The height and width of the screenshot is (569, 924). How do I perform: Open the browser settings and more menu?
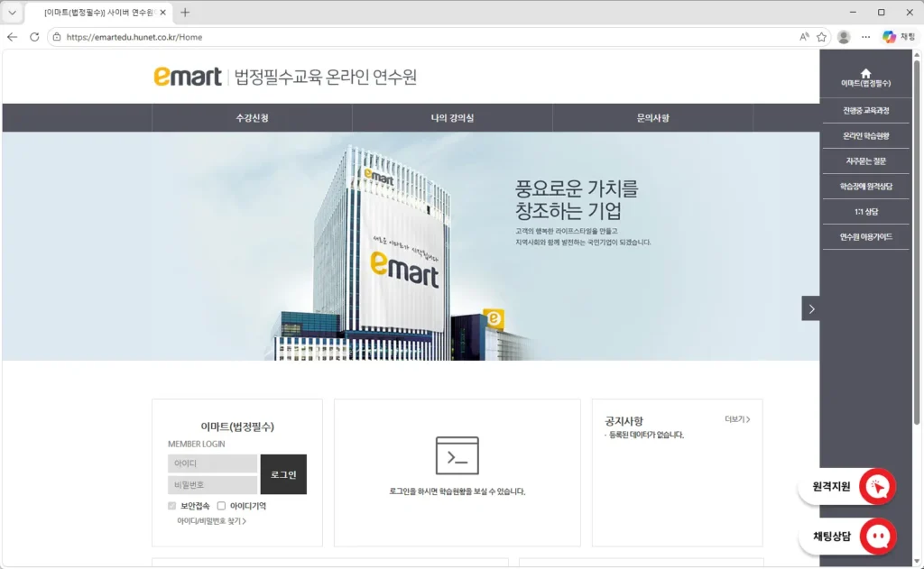click(x=866, y=37)
